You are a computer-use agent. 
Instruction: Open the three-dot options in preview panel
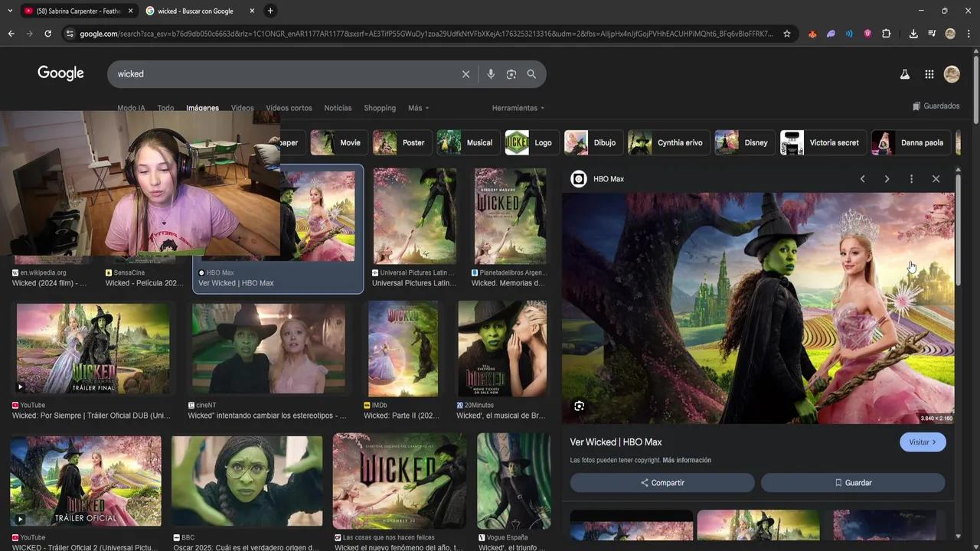(911, 179)
